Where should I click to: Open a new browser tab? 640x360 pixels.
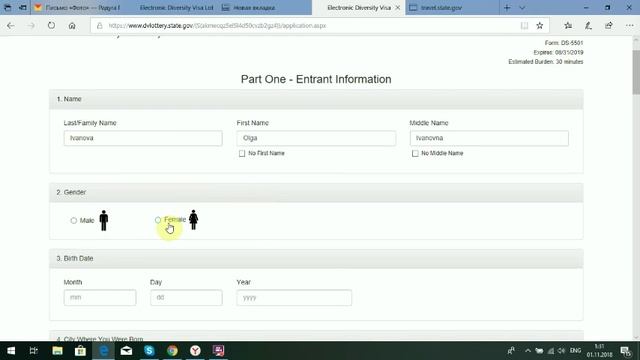pyautogui.click(x=507, y=7)
